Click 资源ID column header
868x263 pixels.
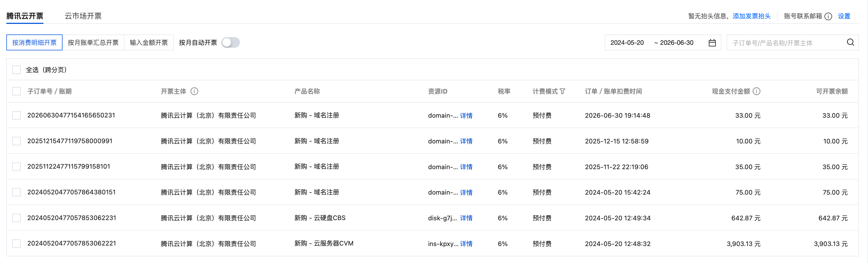click(437, 91)
